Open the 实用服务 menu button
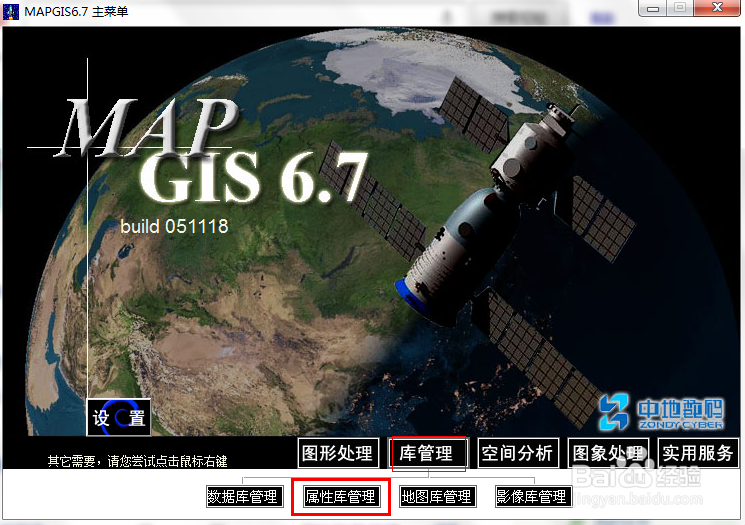This screenshot has height=525, width=745. [x=698, y=453]
